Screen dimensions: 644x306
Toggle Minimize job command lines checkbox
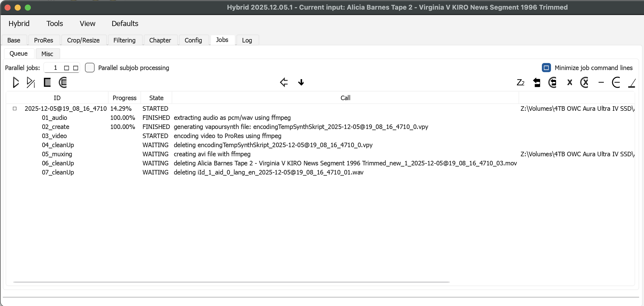[546, 68]
